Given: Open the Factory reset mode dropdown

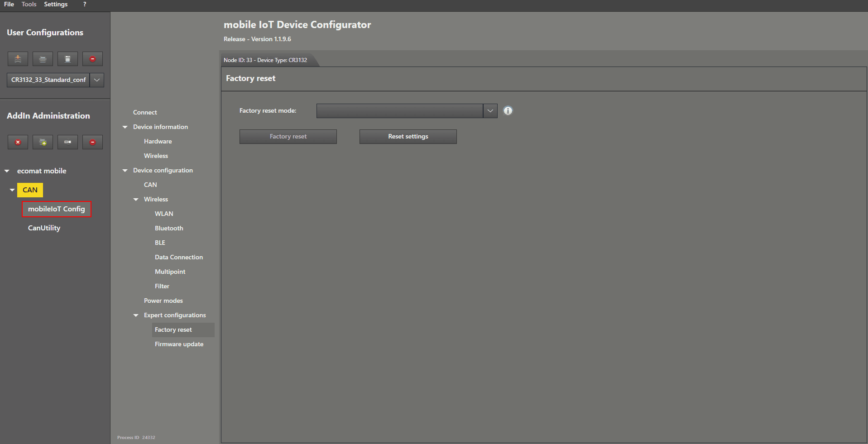Looking at the screenshot, I should pos(490,111).
